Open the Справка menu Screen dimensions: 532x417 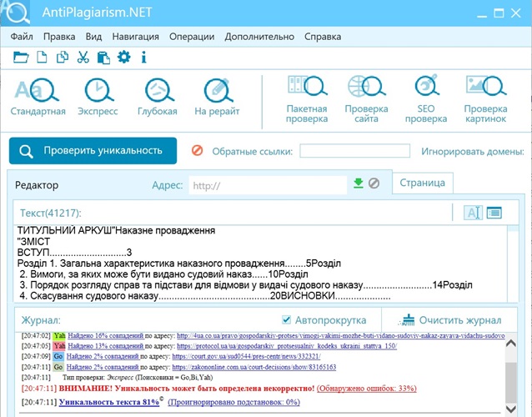323,37
